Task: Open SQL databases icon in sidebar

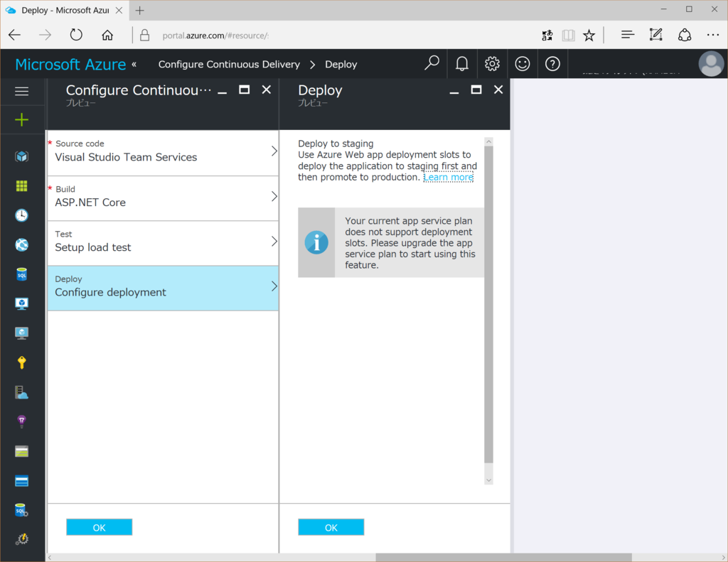Action: point(22,274)
